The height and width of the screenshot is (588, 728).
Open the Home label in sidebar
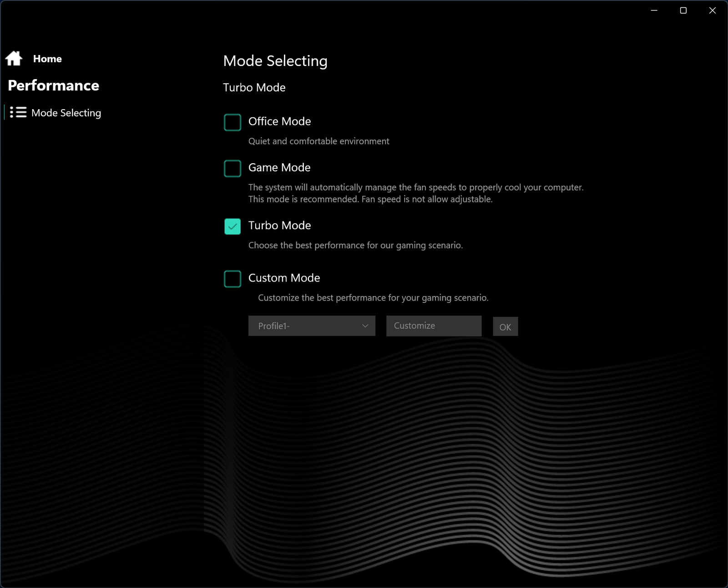pos(47,59)
